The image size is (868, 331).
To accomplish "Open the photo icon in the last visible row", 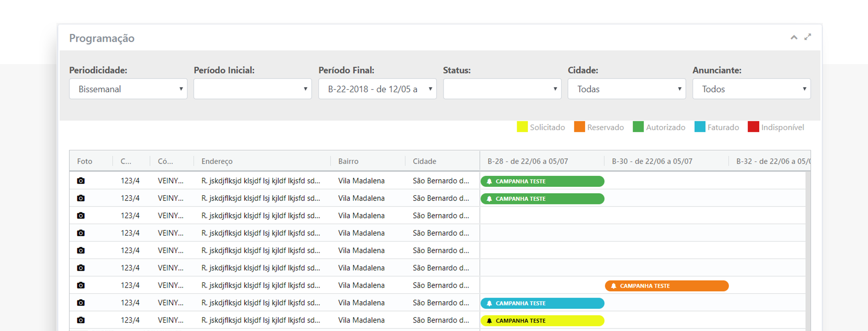I will click(x=81, y=320).
